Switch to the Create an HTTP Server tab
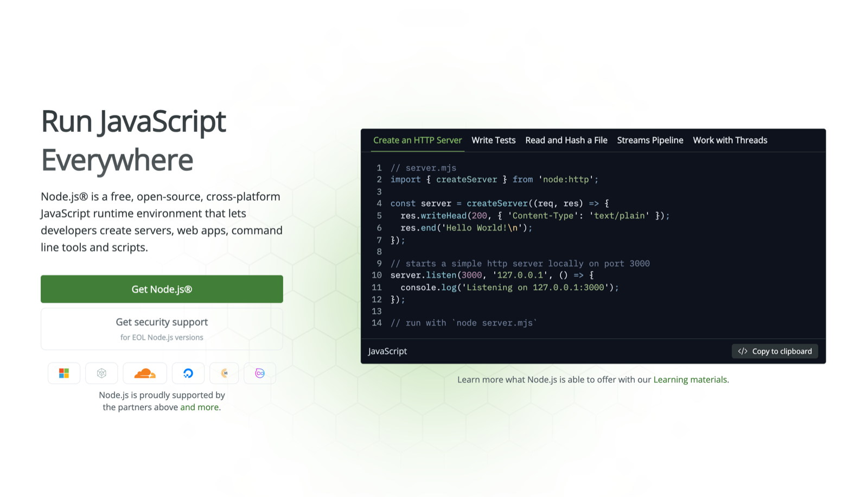 pyautogui.click(x=418, y=141)
